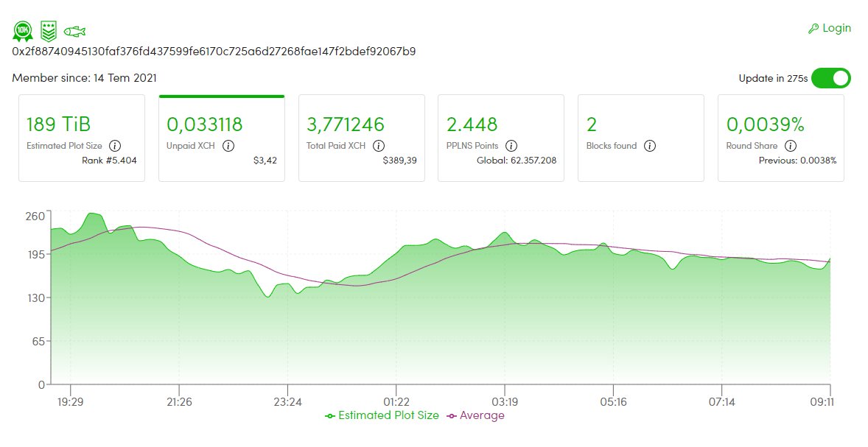Open info icon for Unpaid XCH
The height and width of the screenshot is (447, 868).
click(x=228, y=146)
